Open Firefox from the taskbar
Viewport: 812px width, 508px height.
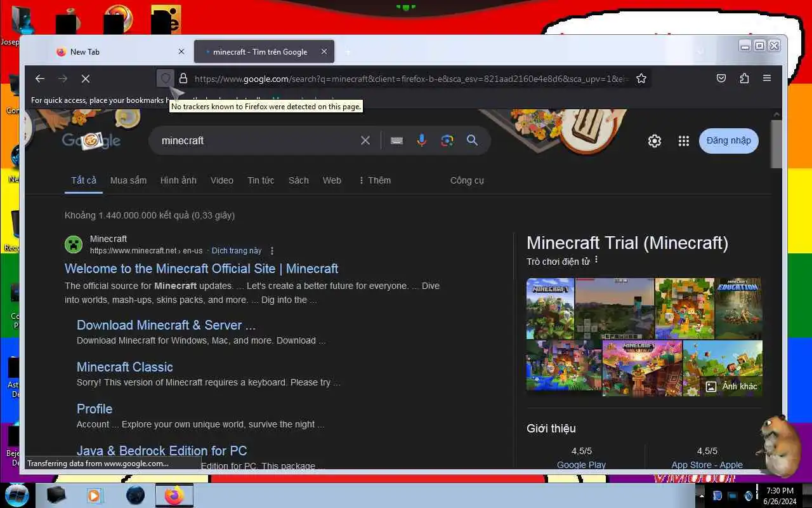click(174, 495)
